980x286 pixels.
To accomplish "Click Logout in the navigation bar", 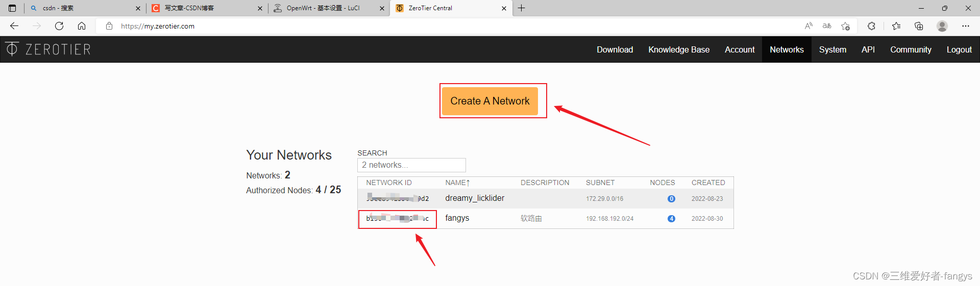I will pyautogui.click(x=959, y=49).
